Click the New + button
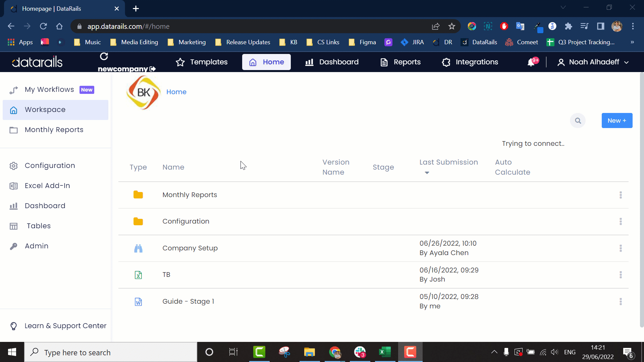Image resolution: width=644 pixels, height=362 pixels. point(617,121)
